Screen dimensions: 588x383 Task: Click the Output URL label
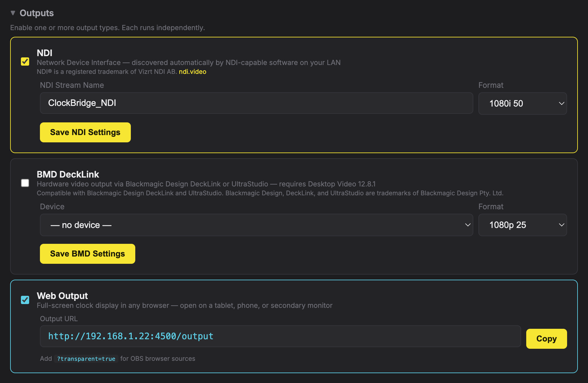click(x=59, y=319)
